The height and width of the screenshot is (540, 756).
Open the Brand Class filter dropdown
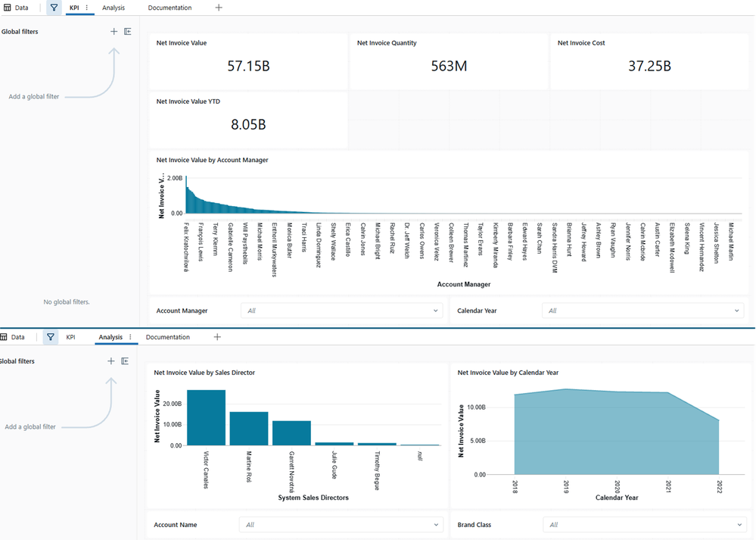(645, 525)
